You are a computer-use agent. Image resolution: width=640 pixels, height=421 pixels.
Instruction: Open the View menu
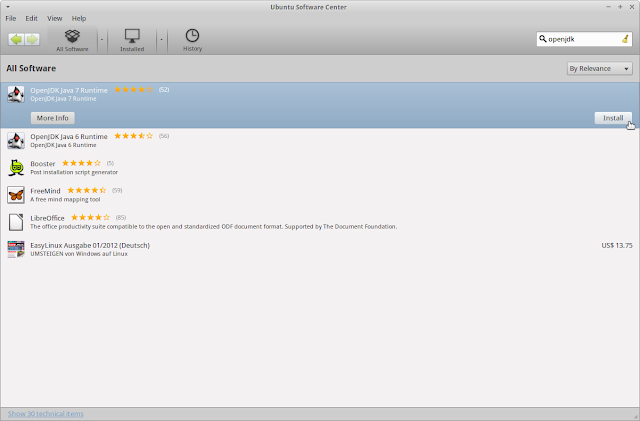[x=54, y=18]
